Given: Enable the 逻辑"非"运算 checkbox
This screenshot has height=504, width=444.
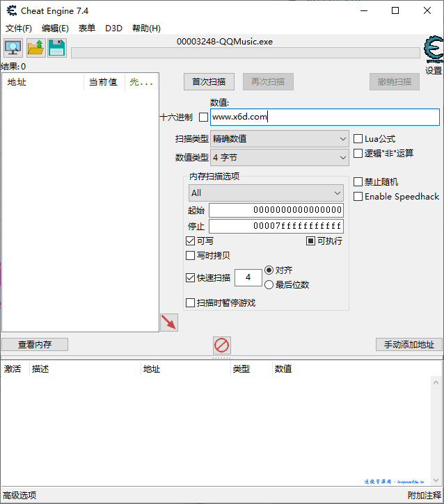Looking at the screenshot, I should [x=358, y=154].
